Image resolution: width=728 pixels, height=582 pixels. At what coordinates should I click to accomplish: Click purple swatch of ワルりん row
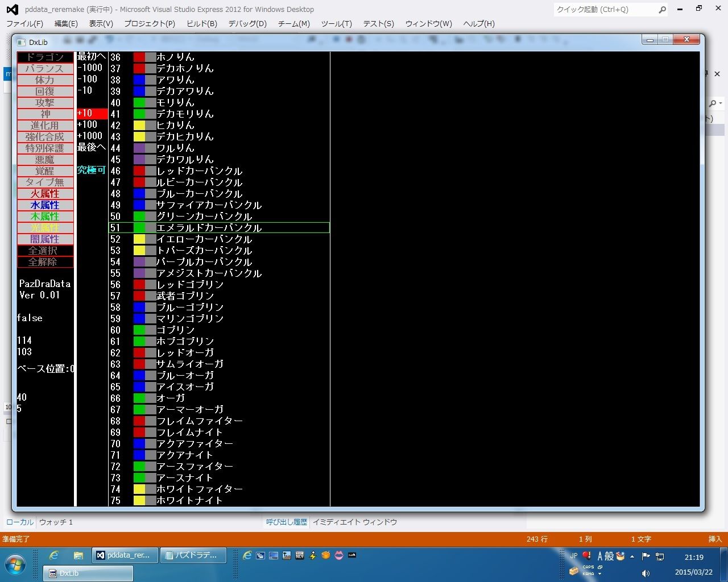[x=139, y=148]
